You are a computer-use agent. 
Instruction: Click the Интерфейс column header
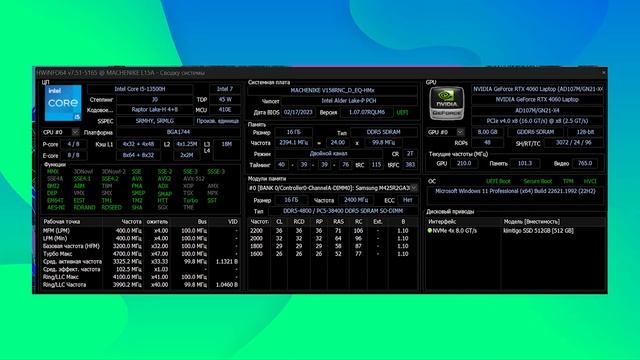442,222
